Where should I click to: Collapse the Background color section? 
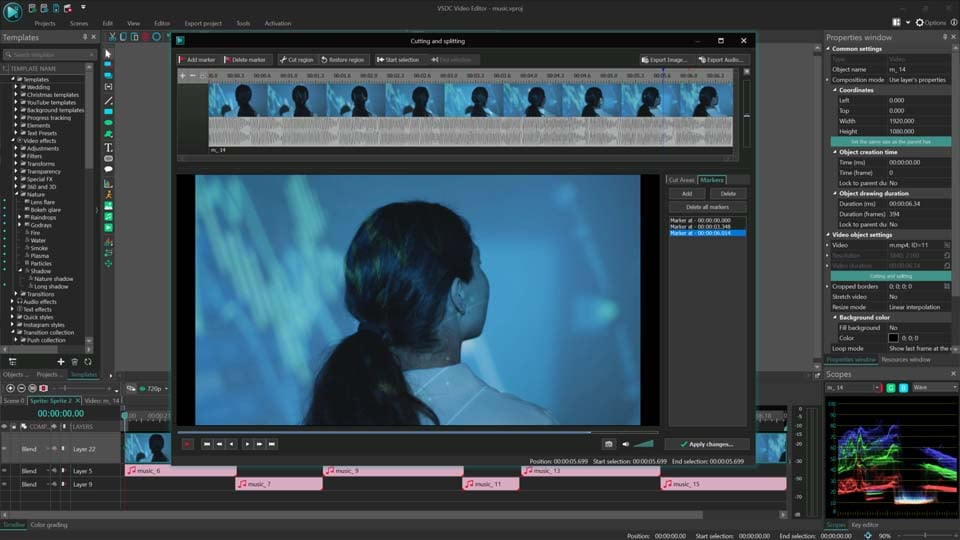[834, 317]
